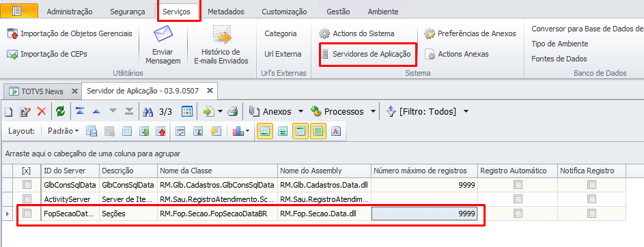Toggle Registro Automático for Seções row
The width and height of the screenshot is (644, 247).
pyautogui.click(x=518, y=214)
